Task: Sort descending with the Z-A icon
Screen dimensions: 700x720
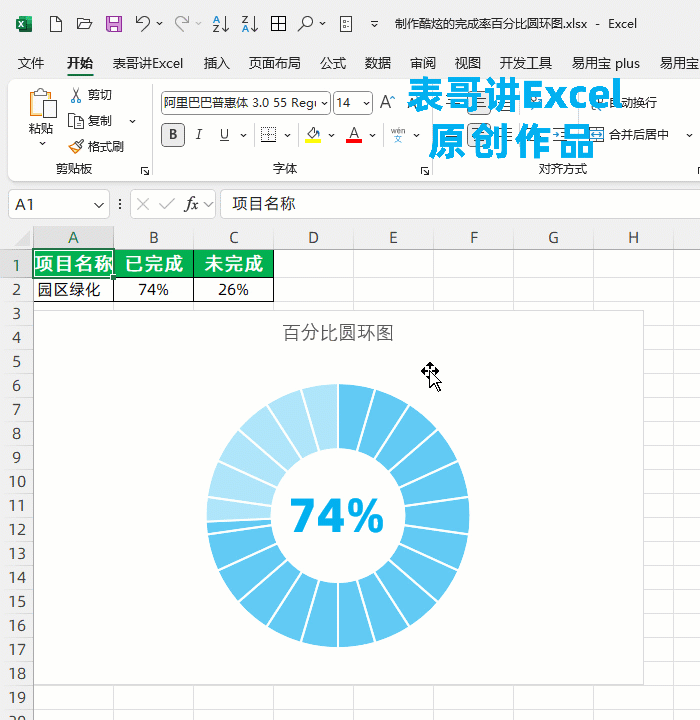Action: tap(250, 24)
